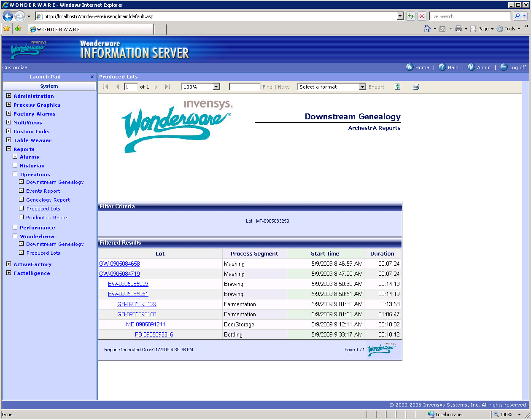Refresh the page in Internet Explorer
This screenshot has width=531, height=420.
coord(411,16)
